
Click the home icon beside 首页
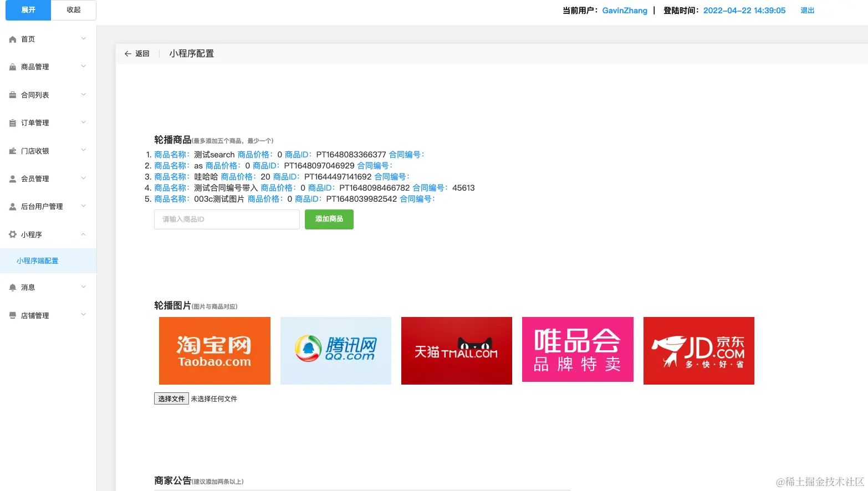point(13,39)
